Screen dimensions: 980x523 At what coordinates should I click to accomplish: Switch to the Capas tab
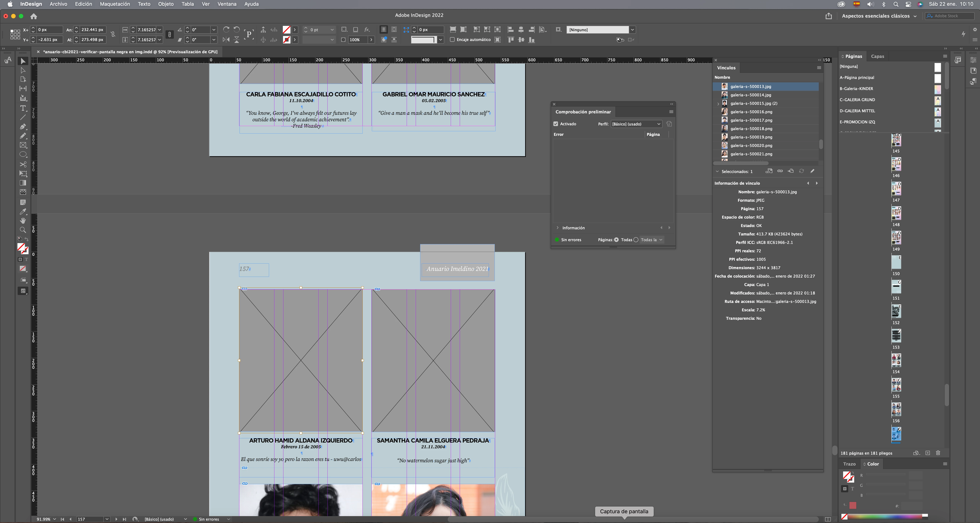point(877,56)
